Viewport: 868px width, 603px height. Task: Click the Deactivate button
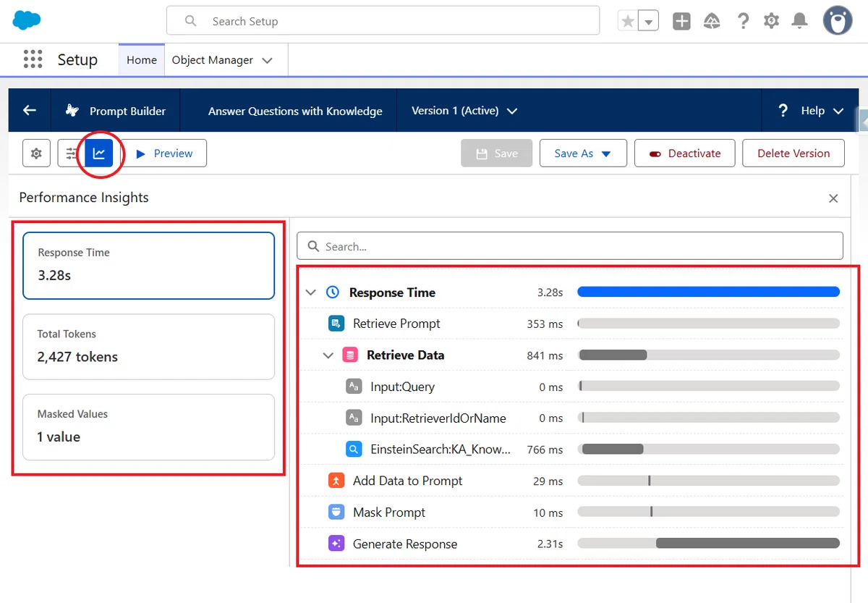(x=685, y=153)
